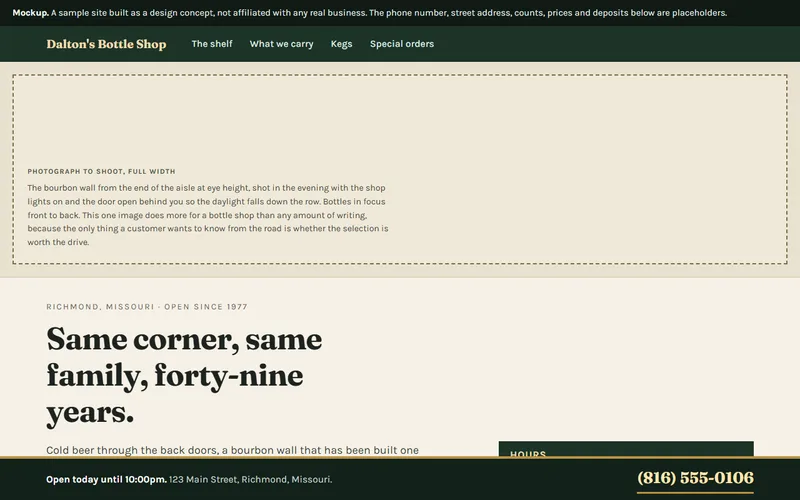Viewport: 800px width, 500px height.
Task: Call the (816) 555-0106 phone link
Action: pyautogui.click(x=695, y=479)
